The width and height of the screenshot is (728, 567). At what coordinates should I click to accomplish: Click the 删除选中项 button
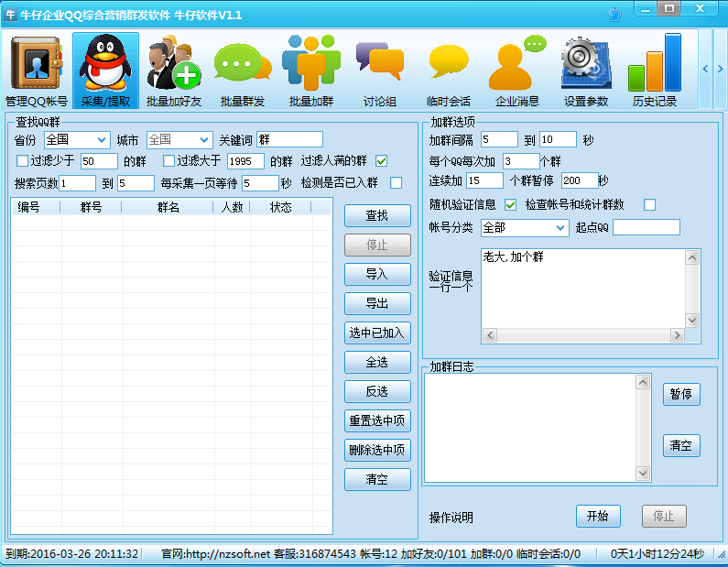click(x=377, y=450)
